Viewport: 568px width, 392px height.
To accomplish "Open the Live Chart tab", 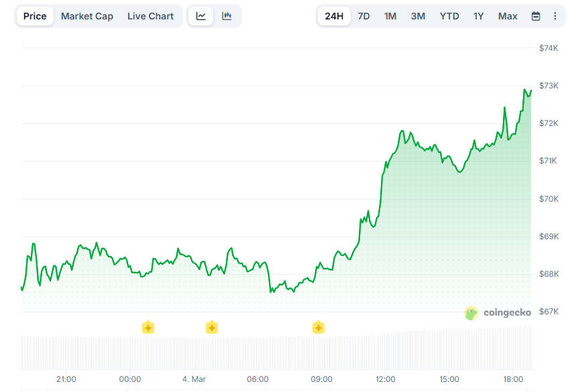I will click(150, 16).
